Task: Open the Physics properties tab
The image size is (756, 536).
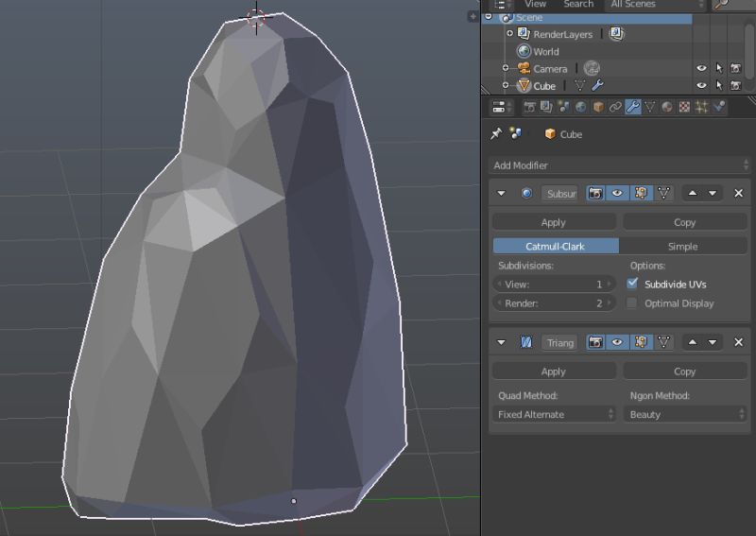Action: (719, 107)
